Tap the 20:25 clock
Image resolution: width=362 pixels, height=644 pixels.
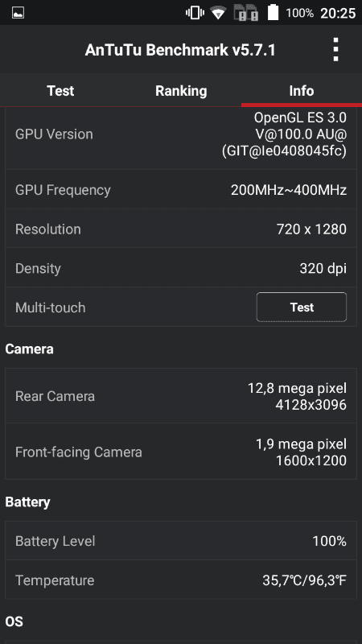[x=338, y=13]
